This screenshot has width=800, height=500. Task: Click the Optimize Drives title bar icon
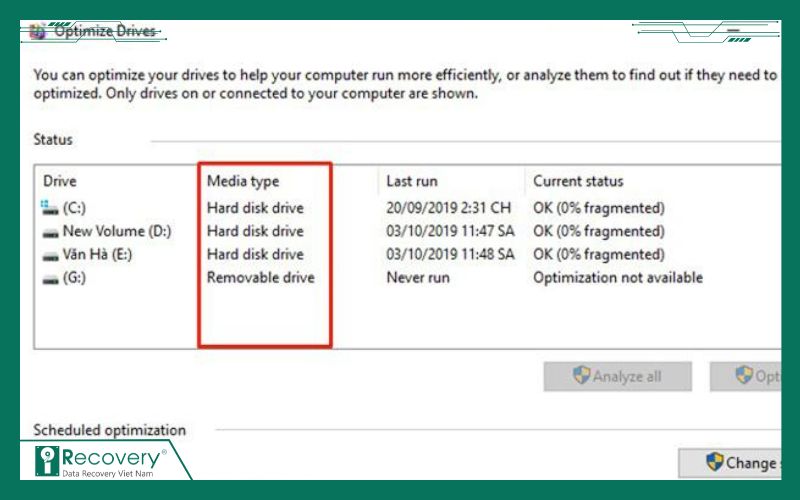tap(37, 32)
